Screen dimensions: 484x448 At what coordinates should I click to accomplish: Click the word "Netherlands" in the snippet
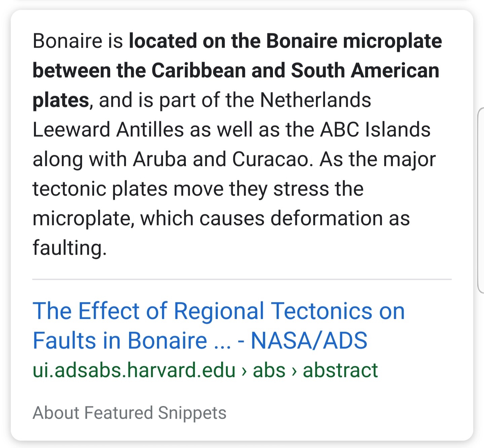(x=316, y=100)
